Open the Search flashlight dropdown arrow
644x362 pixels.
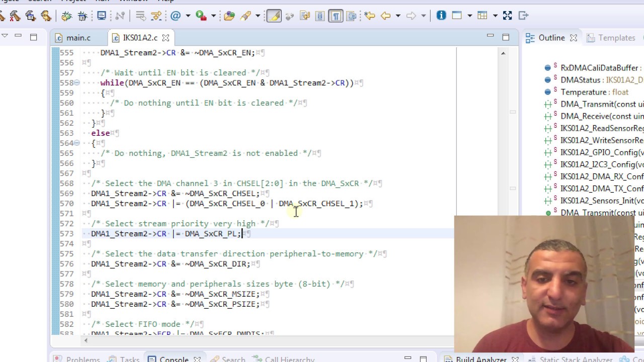click(258, 16)
